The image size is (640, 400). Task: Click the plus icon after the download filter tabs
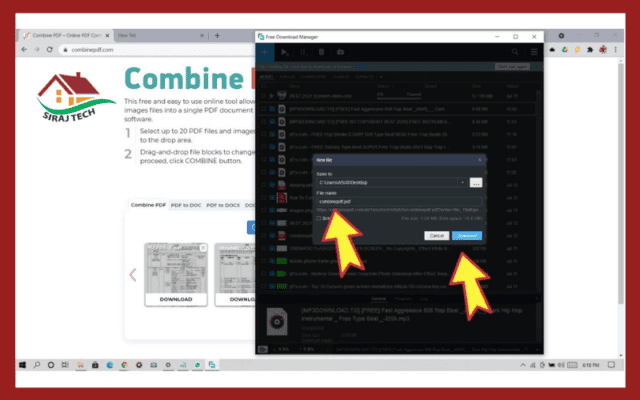pos(381,77)
